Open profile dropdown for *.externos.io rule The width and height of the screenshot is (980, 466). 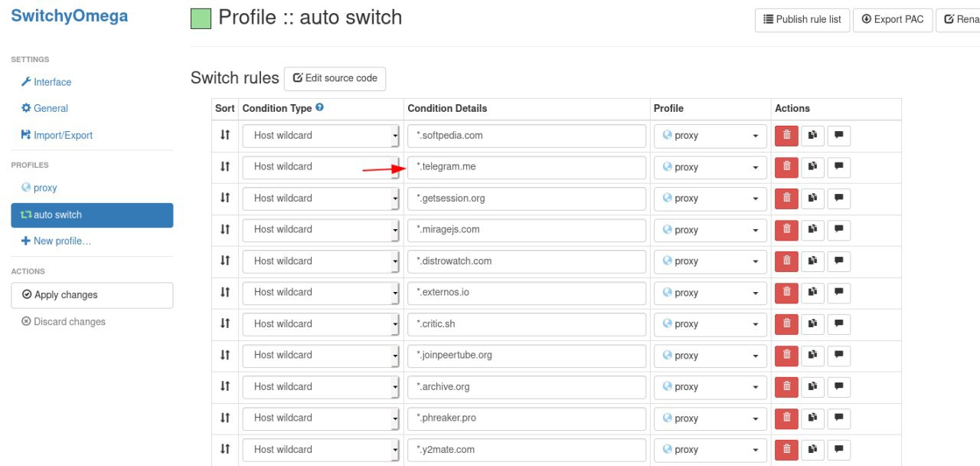[710, 293]
